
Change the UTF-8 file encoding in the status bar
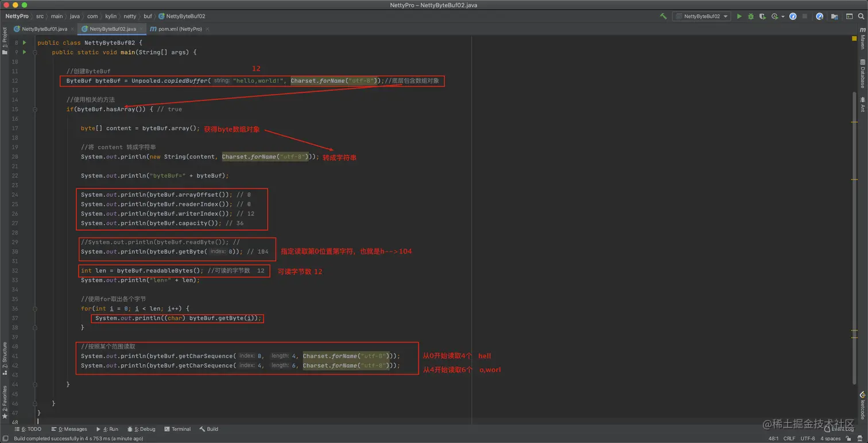[808, 438]
